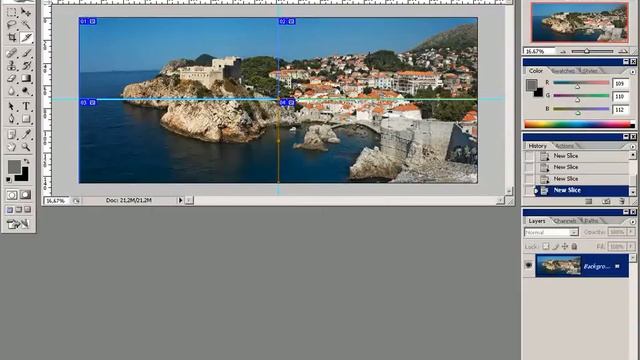This screenshot has width=640, height=360.
Task: Toggle lock position
Action: point(565,246)
